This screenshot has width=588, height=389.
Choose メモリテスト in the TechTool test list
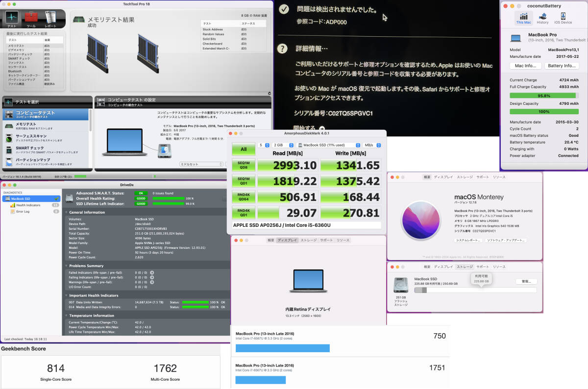coord(46,125)
